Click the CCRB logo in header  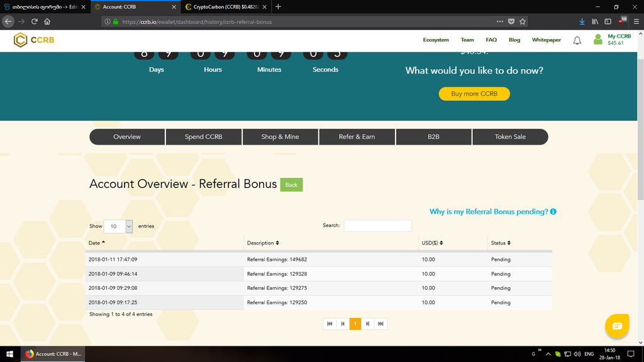(34, 40)
